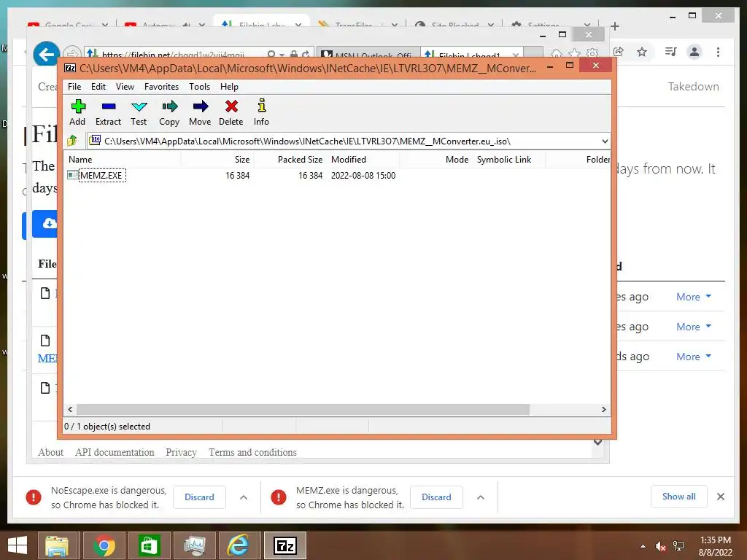This screenshot has width=747, height=560.
Task: Open the Windows Start button
Action: 18,545
